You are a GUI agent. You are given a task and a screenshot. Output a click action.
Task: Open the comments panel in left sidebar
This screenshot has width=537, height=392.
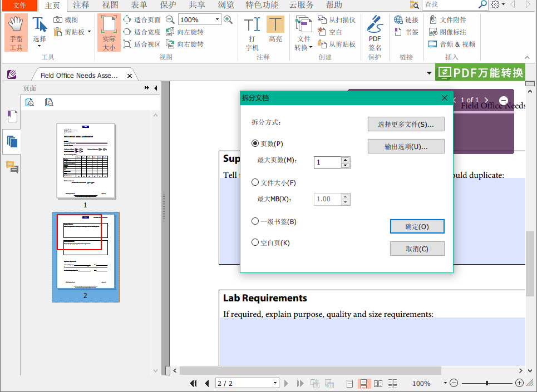pos(12,167)
